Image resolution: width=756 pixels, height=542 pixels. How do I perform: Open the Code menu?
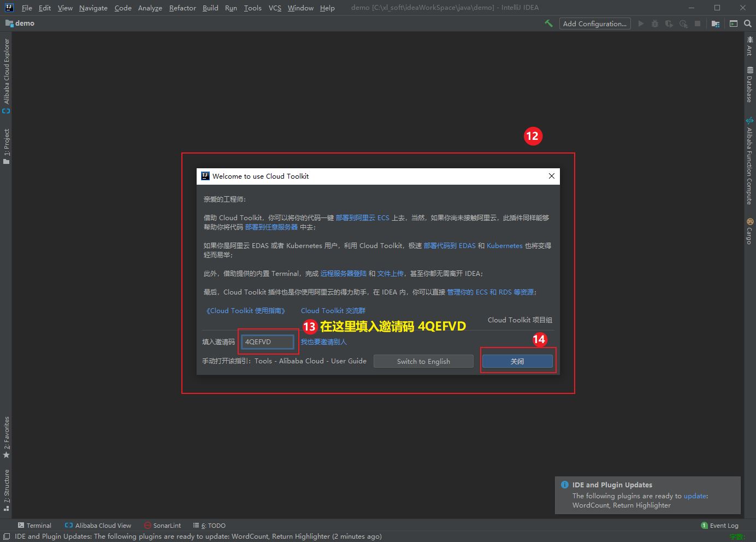123,8
